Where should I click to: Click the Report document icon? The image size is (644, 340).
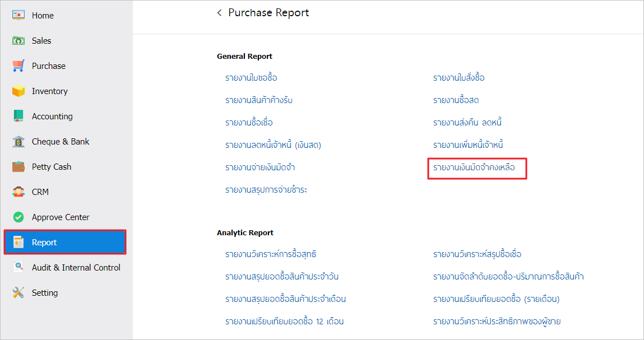[x=18, y=243]
